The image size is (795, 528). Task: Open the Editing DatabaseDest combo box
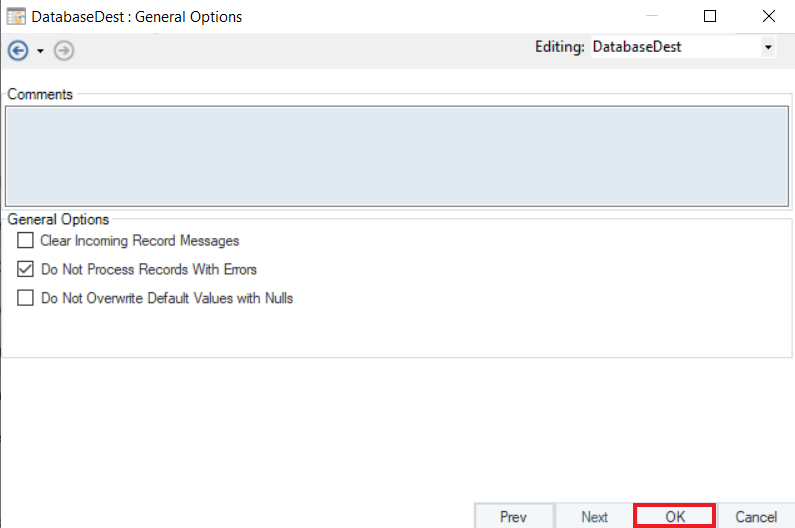[x=673, y=47]
